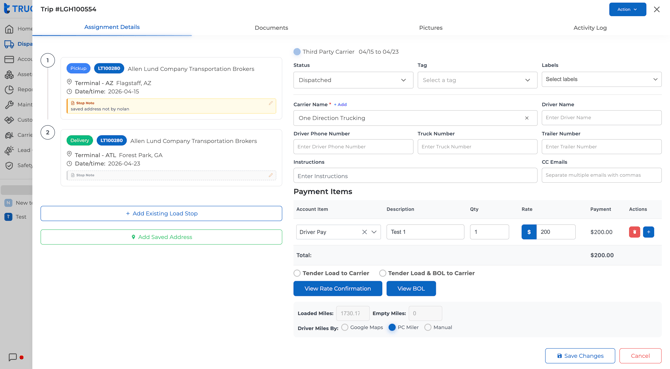
Task: Clear the One Direction Trucking carrier name
Action: tap(527, 118)
